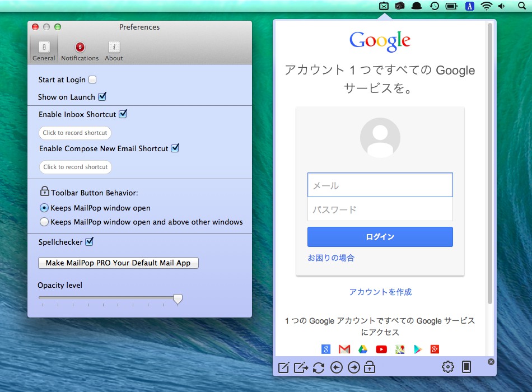
Task: Click the padlock icon in MailPop toolbar
Action: pos(370,367)
